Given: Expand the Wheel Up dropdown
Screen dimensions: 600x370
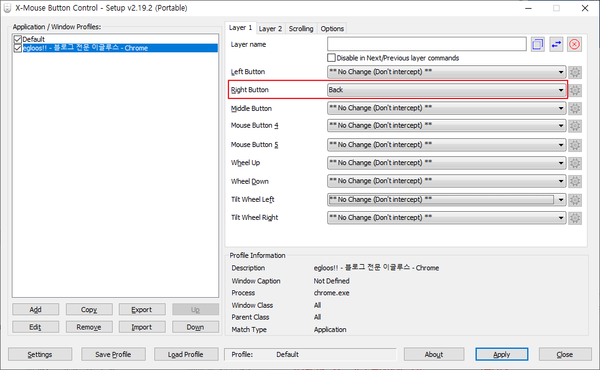Looking at the screenshot, I should (446, 163).
